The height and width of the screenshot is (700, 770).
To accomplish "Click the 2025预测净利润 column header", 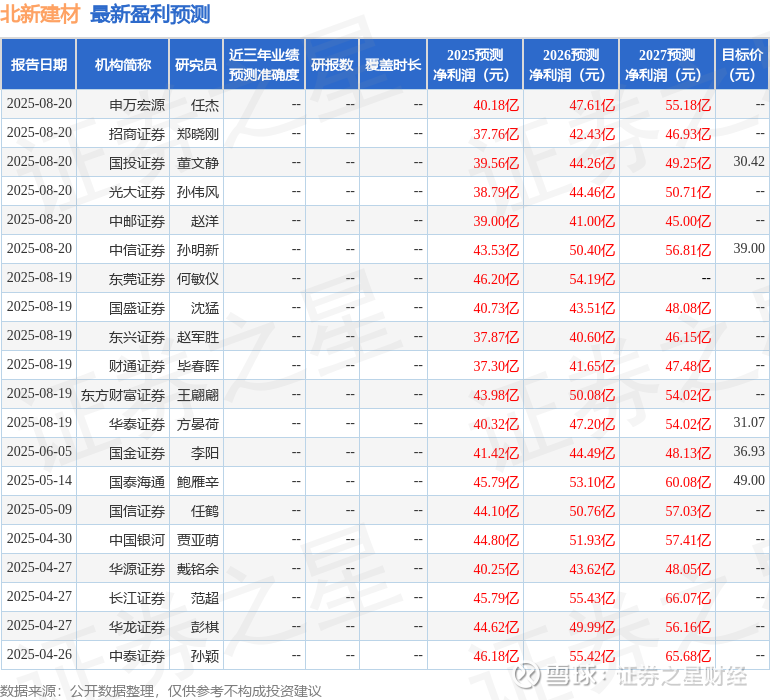I will [x=475, y=64].
